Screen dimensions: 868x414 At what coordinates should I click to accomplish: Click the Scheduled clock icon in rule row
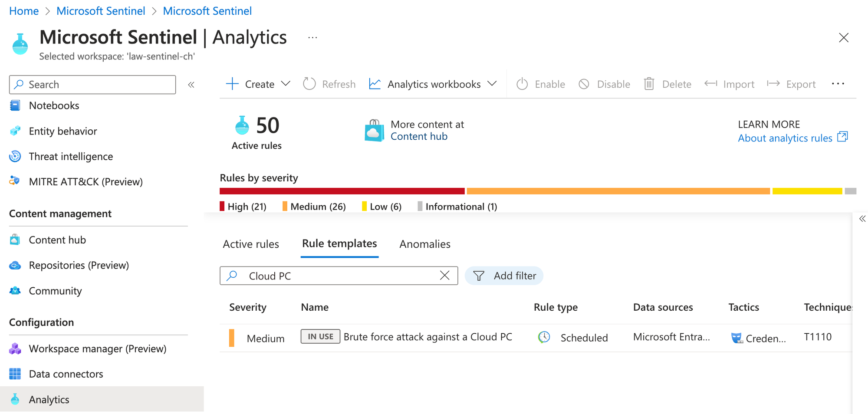[544, 337]
